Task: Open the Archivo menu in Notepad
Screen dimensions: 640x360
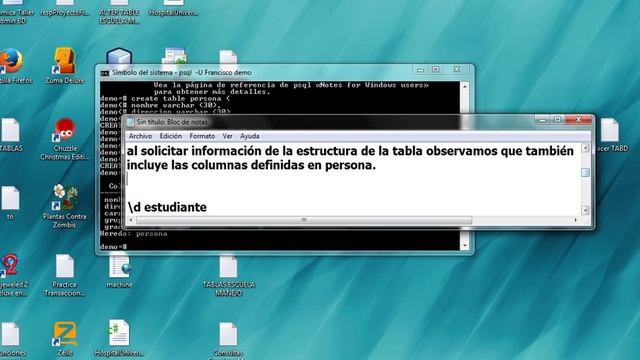Action: [140, 136]
